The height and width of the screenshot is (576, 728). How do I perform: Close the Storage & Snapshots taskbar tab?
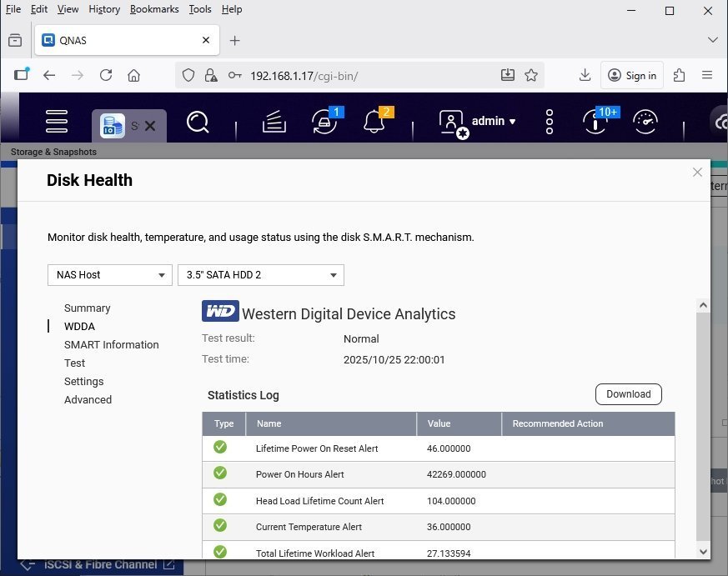[x=150, y=126]
